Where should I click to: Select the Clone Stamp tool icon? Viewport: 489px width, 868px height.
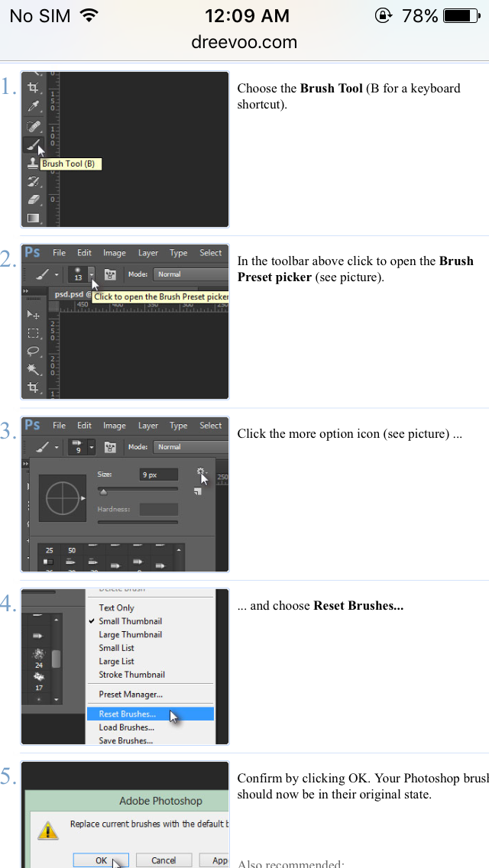coord(33,163)
